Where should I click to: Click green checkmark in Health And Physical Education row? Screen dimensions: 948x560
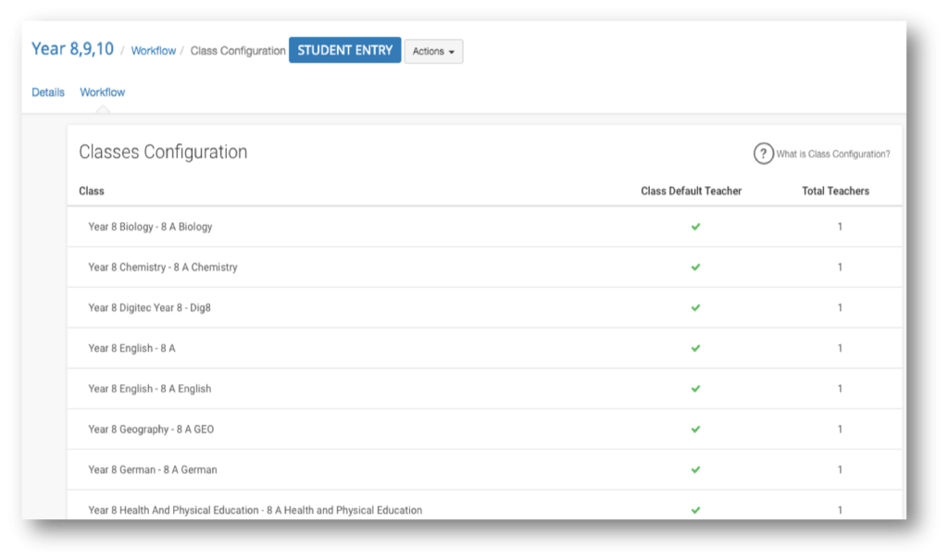point(695,510)
